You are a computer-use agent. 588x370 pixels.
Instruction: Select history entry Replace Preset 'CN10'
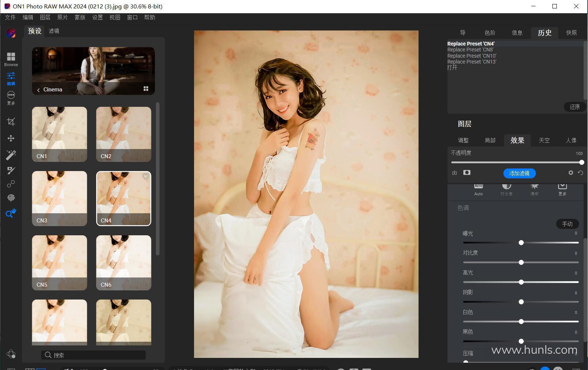[x=472, y=56]
